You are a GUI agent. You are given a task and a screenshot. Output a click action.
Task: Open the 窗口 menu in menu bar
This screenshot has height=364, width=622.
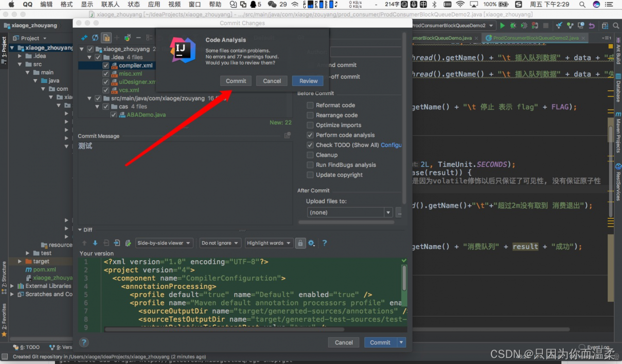(x=195, y=4)
